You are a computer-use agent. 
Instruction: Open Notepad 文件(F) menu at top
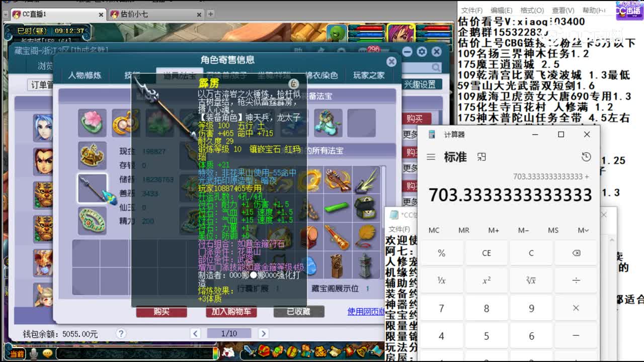[x=472, y=10]
